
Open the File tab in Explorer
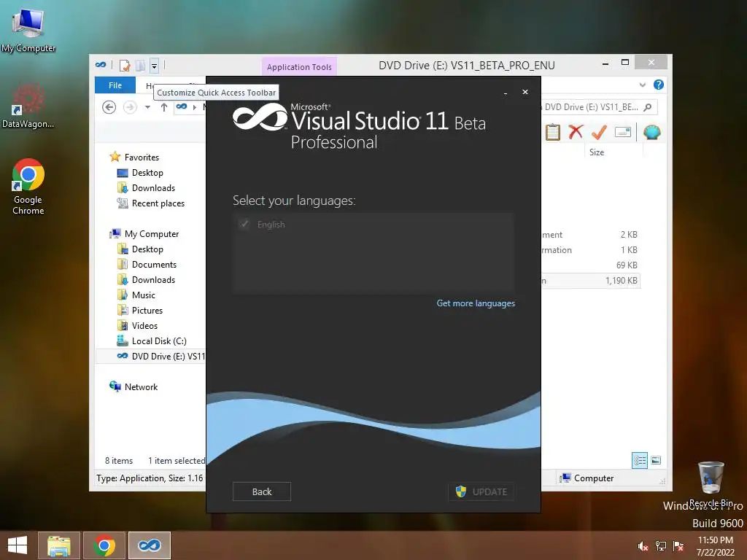[x=115, y=85]
